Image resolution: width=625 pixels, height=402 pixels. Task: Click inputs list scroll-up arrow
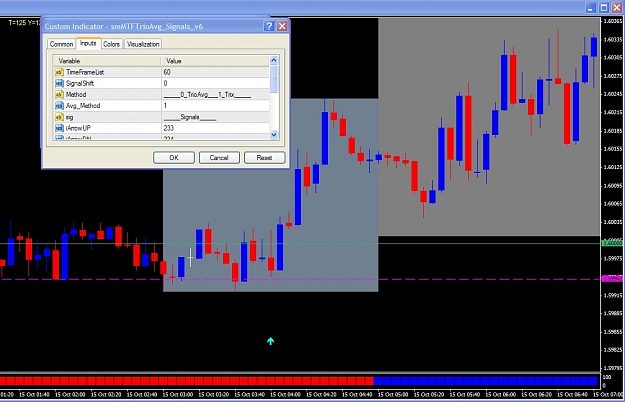pos(274,60)
